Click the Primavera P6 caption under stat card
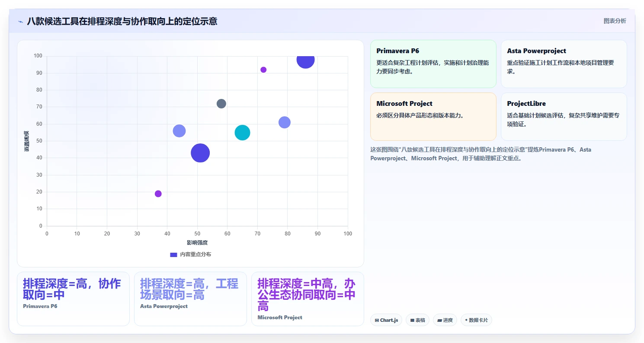Viewport: 644px width, 343px height. pyautogui.click(x=40, y=306)
